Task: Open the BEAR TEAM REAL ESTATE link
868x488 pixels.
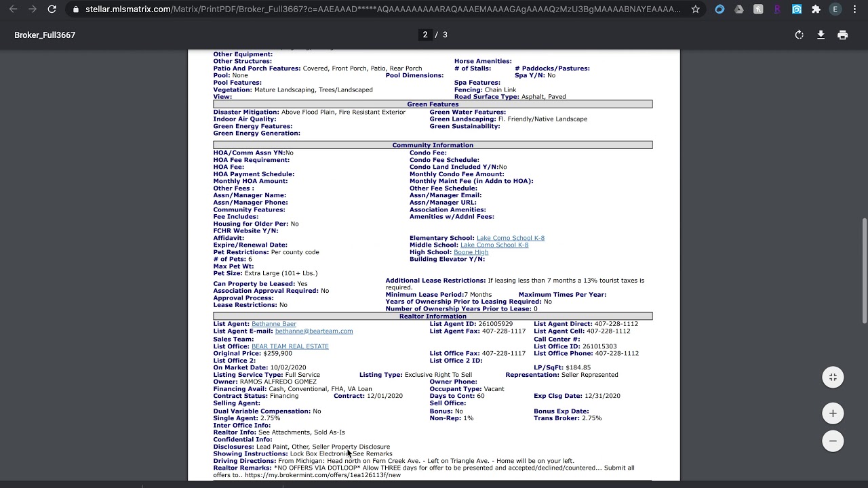Action: pos(290,346)
